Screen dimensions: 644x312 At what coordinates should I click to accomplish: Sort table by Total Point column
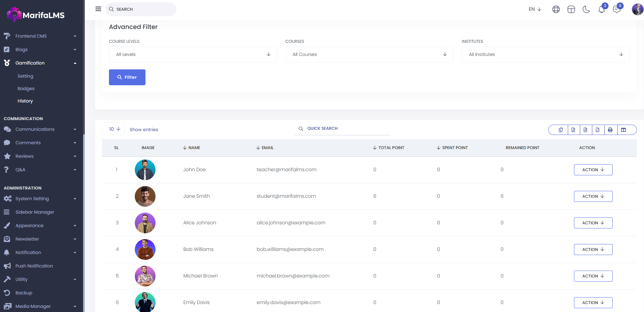391,148
